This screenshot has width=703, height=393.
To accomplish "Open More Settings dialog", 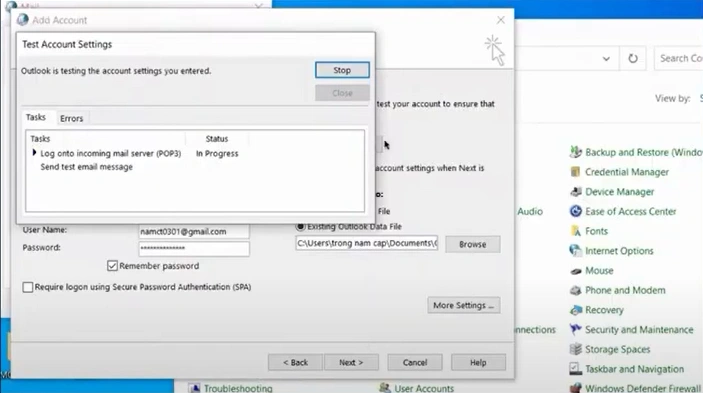I will click(x=464, y=305).
